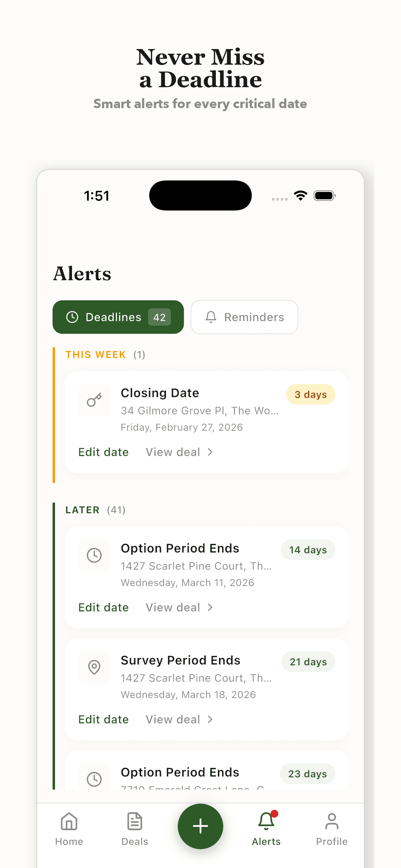
Task: Select the Alerts tab
Action: click(266, 829)
